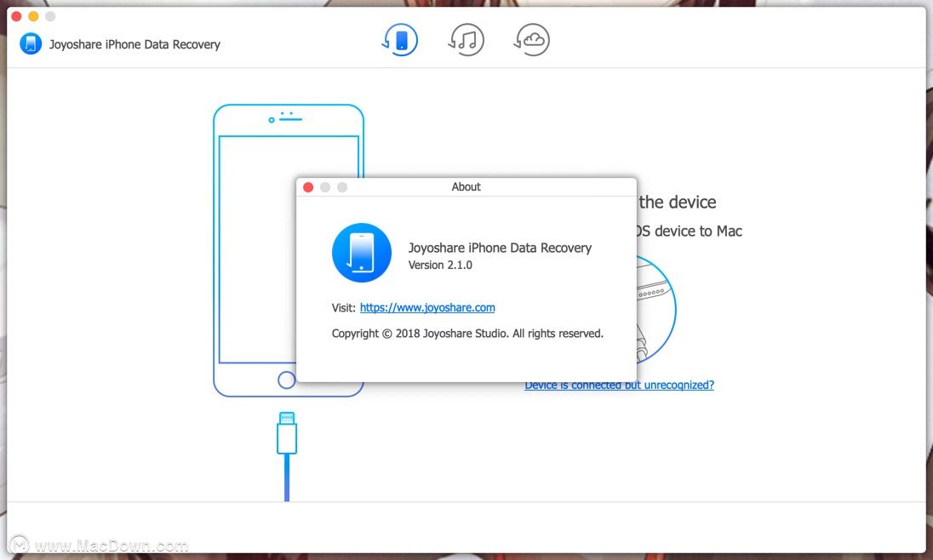This screenshot has width=933, height=560.
Task: Minimize the main Joyoshare window
Action: click(x=33, y=17)
